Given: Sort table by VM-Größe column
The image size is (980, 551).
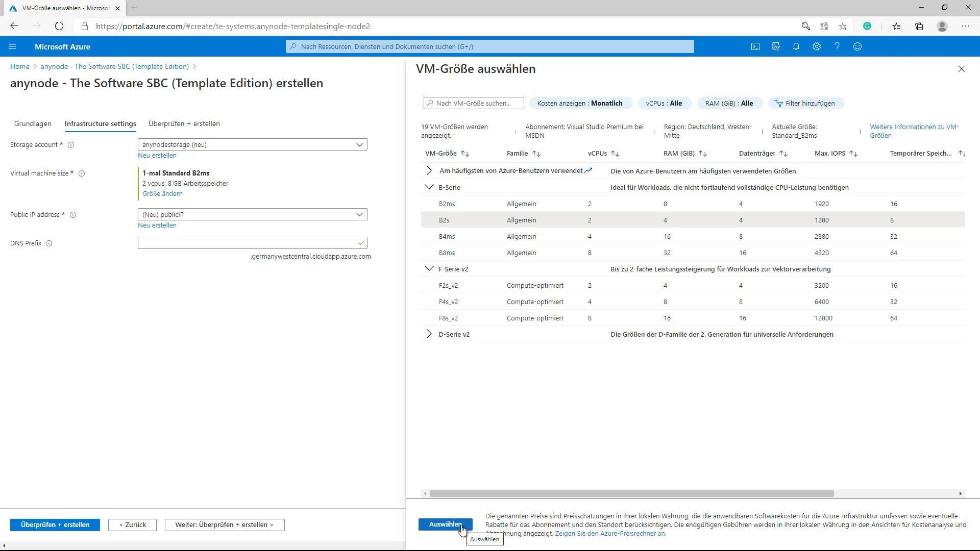Looking at the screenshot, I should (447, 154).
